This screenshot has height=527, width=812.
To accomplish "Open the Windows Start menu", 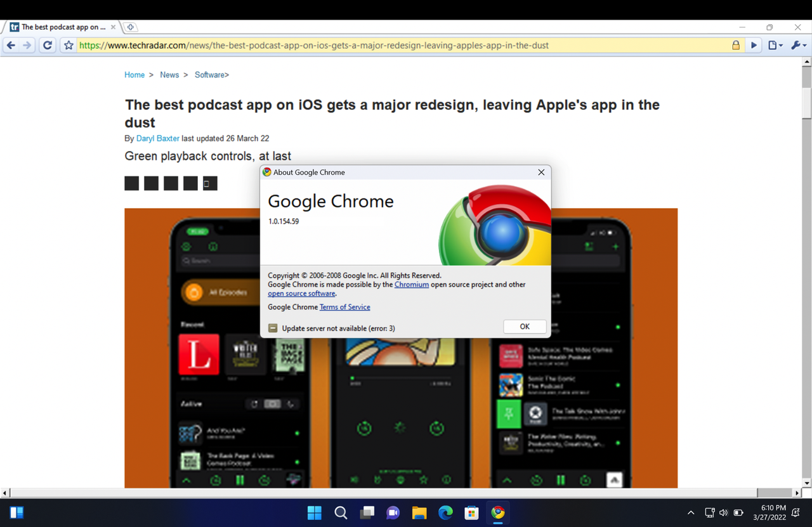I will pyautogui.click(x=314, y=512).
